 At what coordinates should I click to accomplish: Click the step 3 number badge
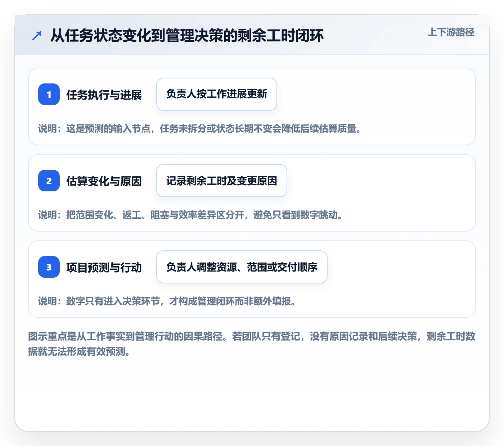point(49,267)
